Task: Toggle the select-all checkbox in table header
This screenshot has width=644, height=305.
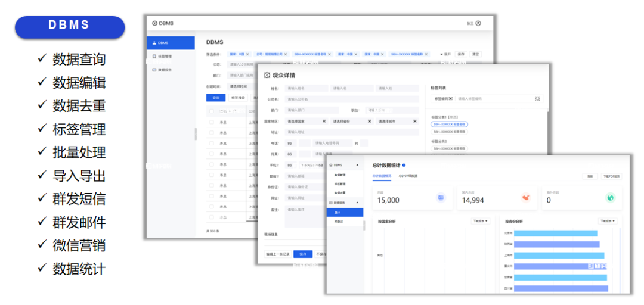Action: (211, 111)
